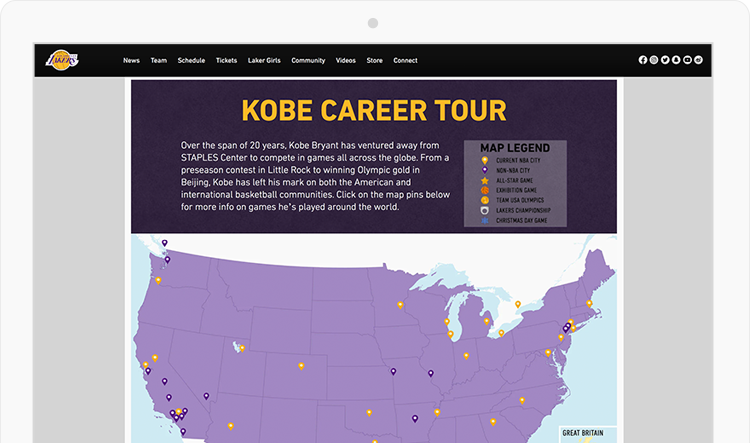Click the Lakers logo in the header
Screen dimensions: 750x443
(62, 60)
